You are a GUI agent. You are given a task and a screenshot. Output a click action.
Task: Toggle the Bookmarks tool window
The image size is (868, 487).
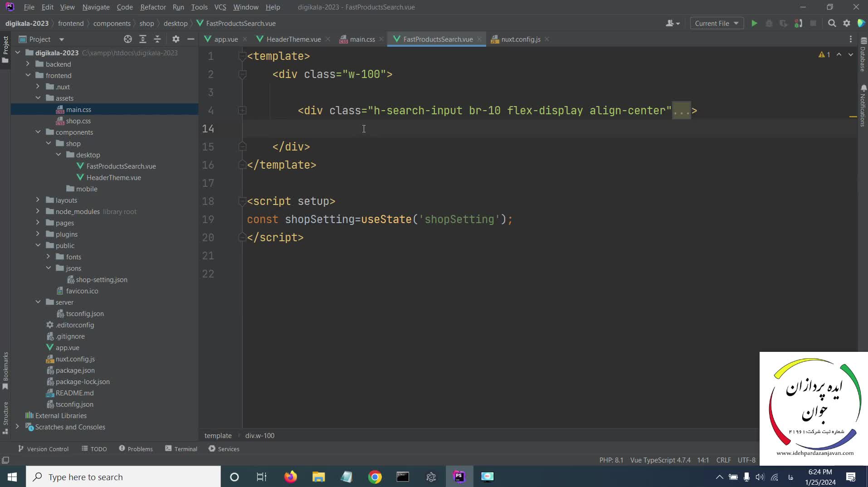5,370
